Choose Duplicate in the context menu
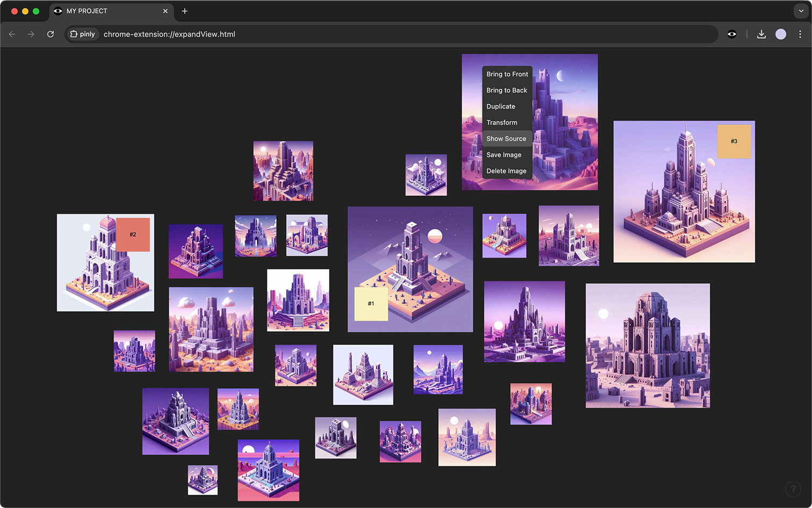 (501, 106)
